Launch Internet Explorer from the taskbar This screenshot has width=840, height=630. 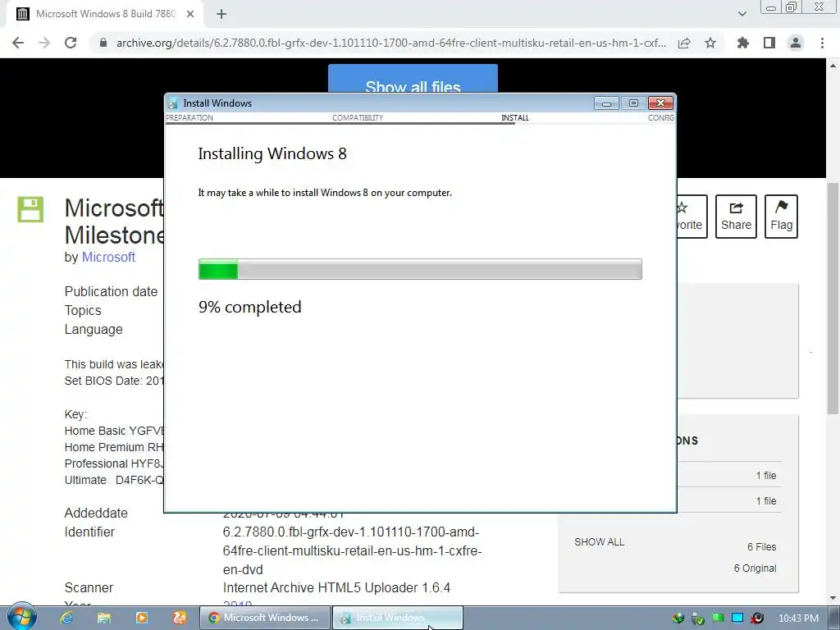(66, 618)
